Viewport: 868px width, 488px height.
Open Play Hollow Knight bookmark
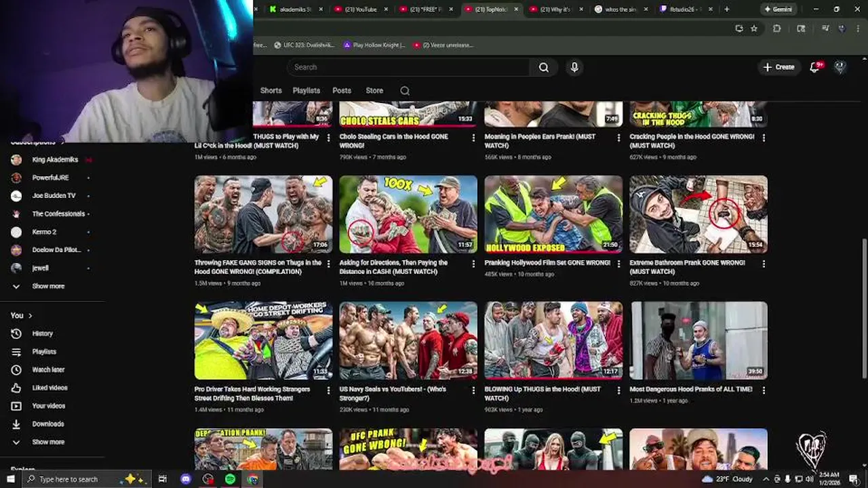coord(374,45)
